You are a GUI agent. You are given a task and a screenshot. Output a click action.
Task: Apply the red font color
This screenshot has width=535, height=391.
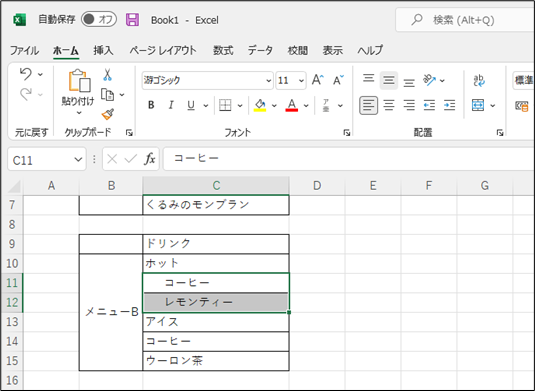[292, 105]
